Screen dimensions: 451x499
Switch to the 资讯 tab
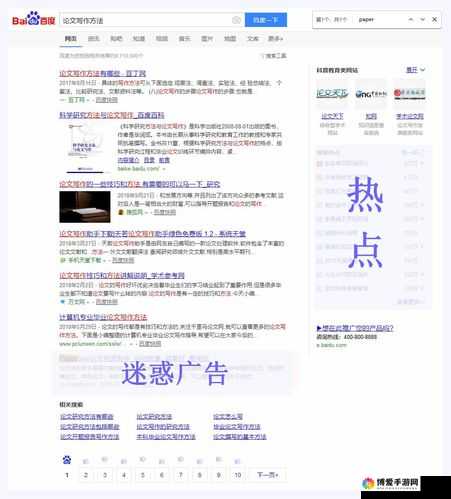pos(93,39)
